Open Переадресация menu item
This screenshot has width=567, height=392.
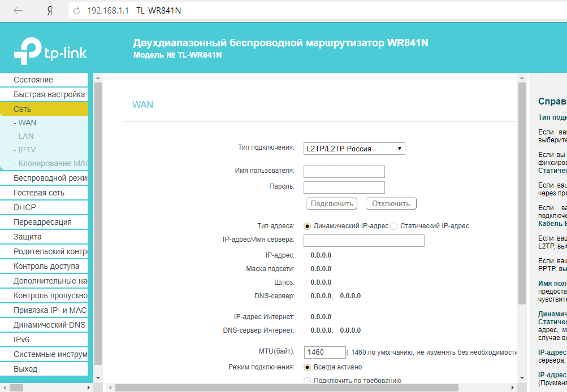click(44, 222)
